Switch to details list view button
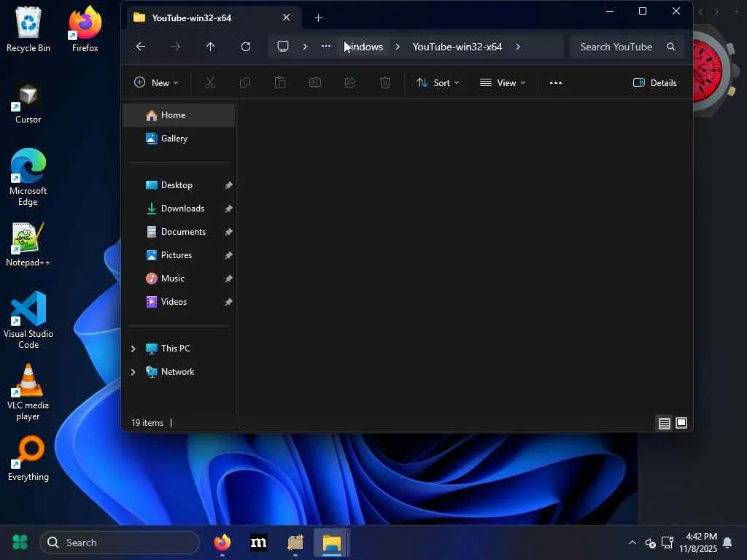Screen dimensions: 747x560 click(664, 423)
